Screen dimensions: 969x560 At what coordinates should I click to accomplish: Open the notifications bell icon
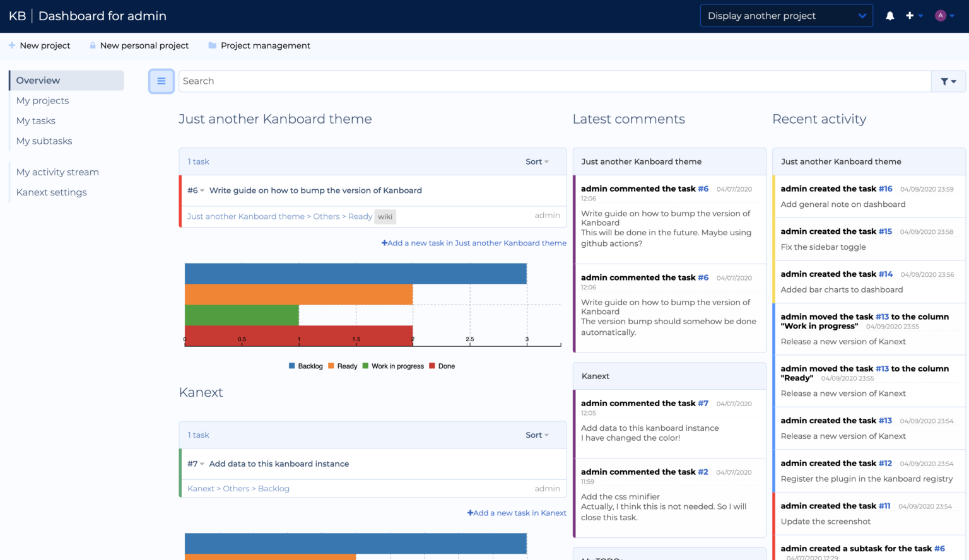tap(890, 15)
